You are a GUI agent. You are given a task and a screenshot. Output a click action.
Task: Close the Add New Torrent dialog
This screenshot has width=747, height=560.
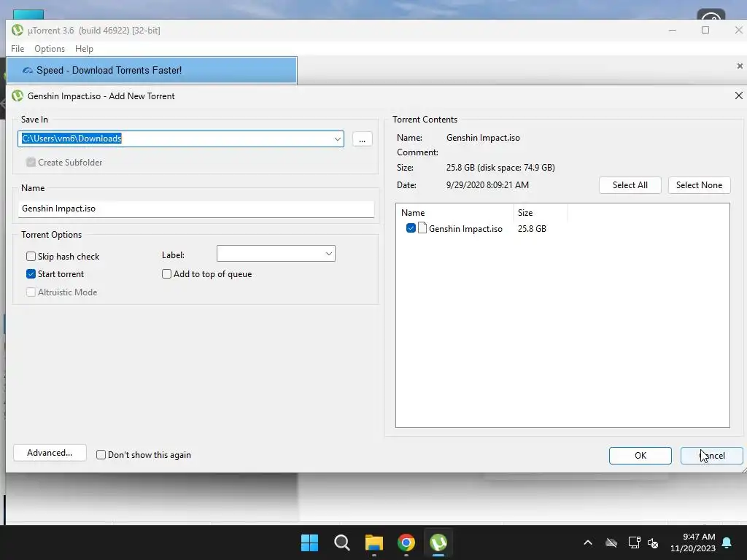(738, 96)
